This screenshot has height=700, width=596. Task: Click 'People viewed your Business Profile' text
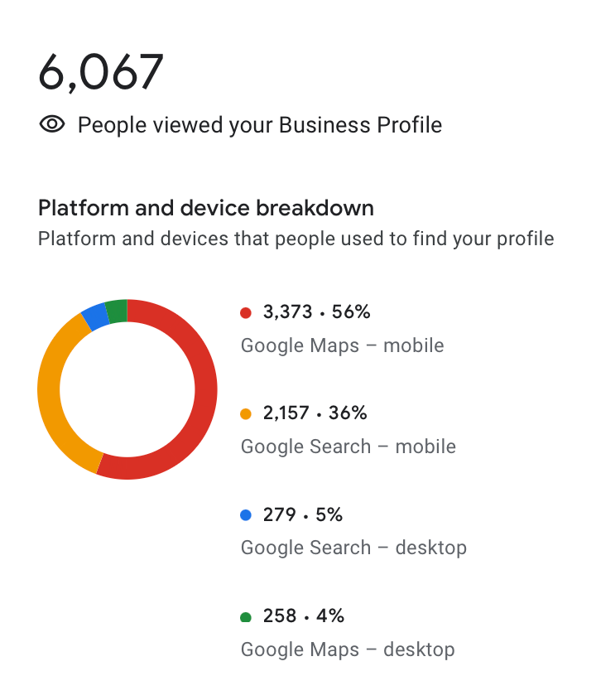click(260, 125)
